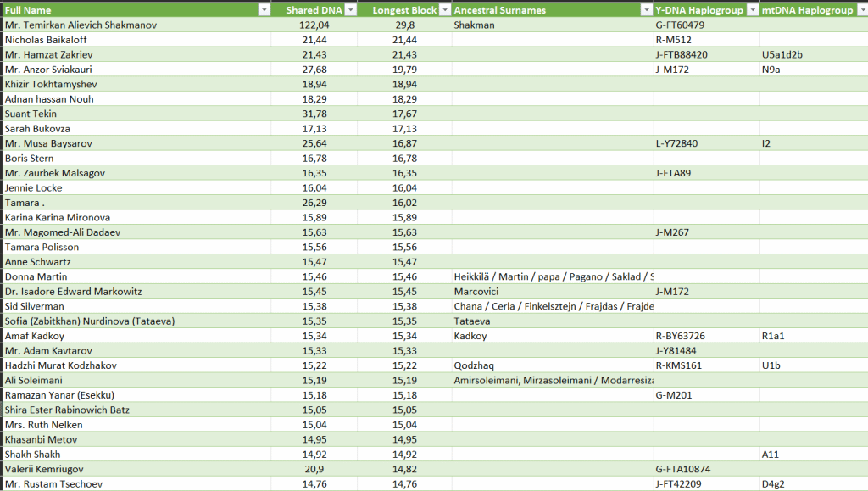Click the L-Y72840 haplogroup cell
Viewport: 868px width, 491px height.
677,143
